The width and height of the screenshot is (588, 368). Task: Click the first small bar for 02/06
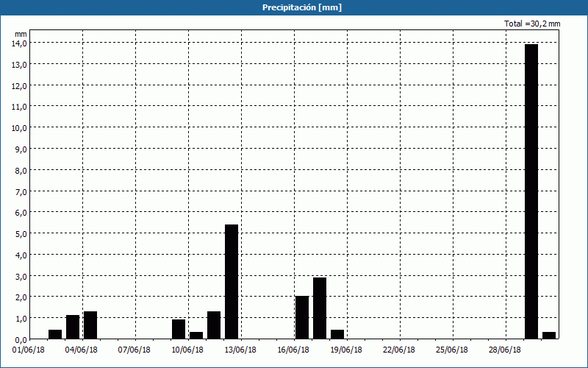point(55,335)
